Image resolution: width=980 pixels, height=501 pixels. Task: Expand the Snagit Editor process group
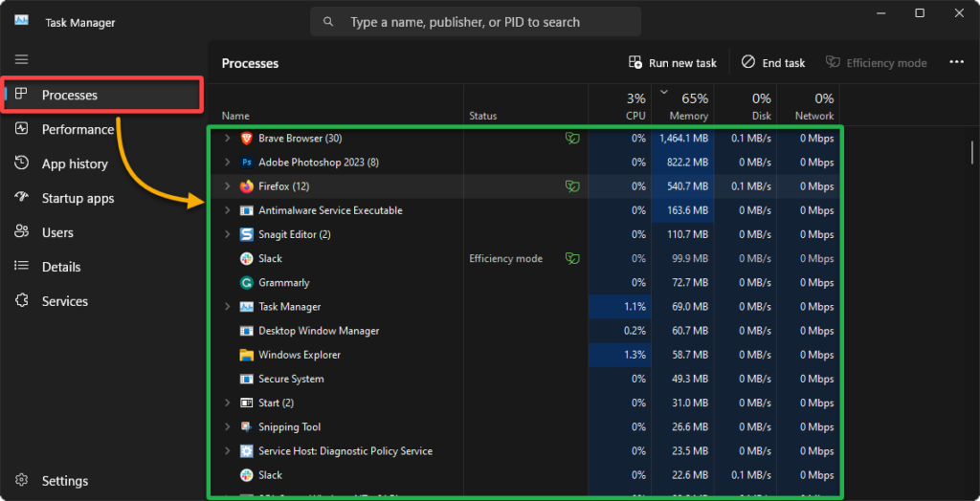[x=227, y=234]
